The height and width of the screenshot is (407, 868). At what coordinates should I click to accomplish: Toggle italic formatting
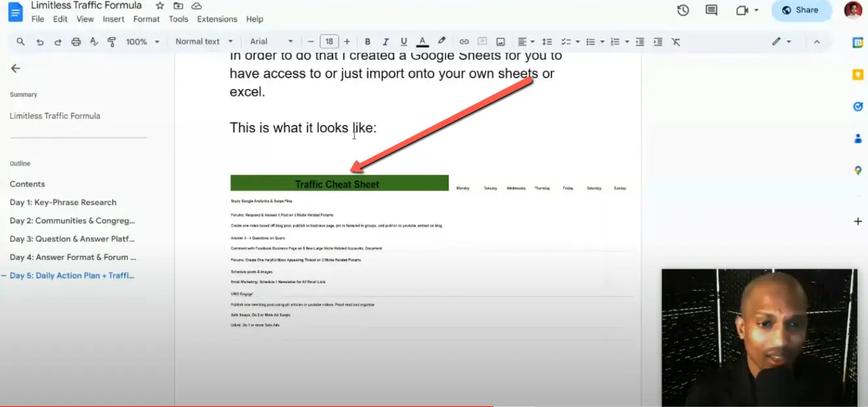(x=385, y=42)
